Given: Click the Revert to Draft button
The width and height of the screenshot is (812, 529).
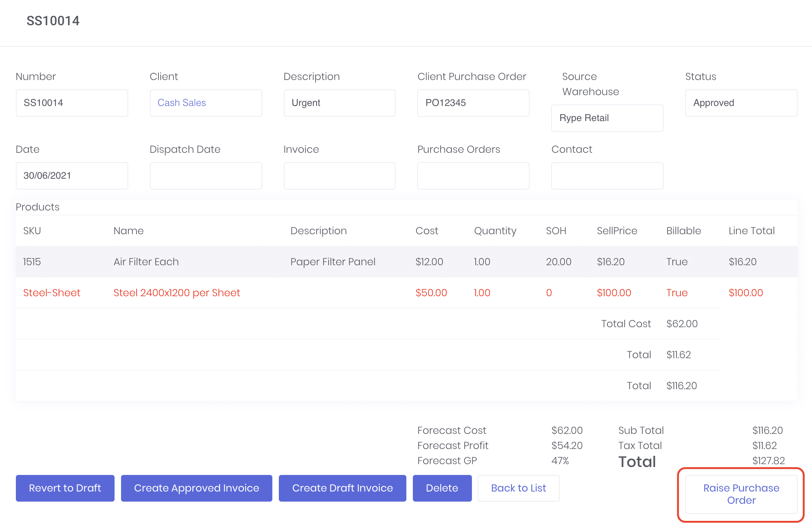Looking at the screenshot, I should pos(65,488).
